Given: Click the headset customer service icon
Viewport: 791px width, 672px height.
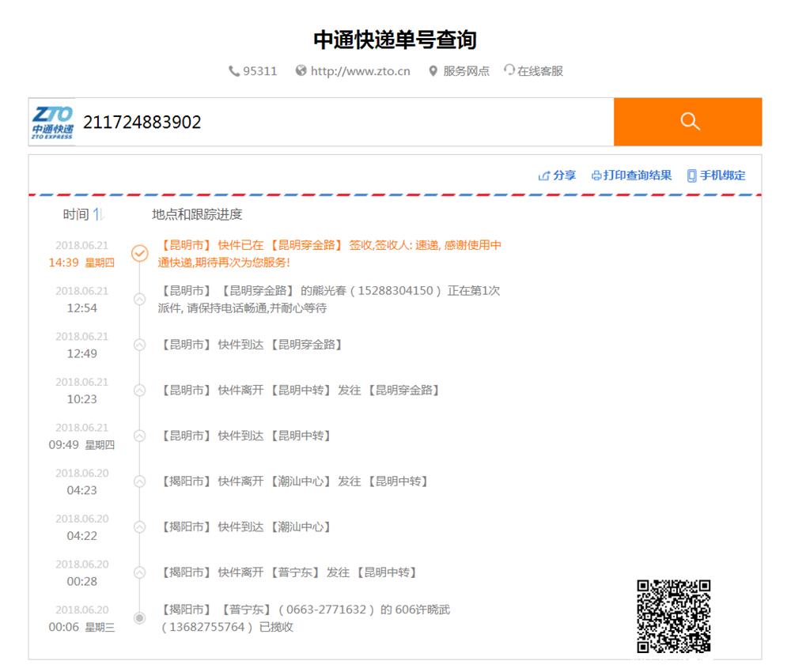Looking at the screenshot, I should click(x=509, y=70).
